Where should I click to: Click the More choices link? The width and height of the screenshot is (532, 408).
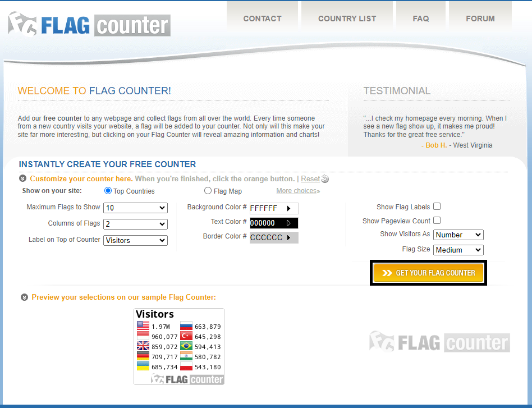298,191
